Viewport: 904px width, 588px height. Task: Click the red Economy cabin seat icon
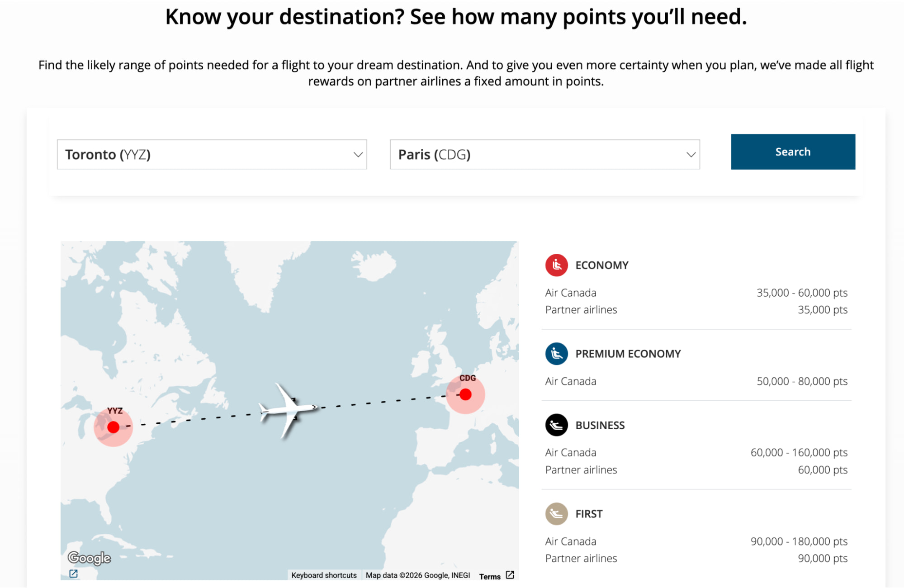coord(556,265)
